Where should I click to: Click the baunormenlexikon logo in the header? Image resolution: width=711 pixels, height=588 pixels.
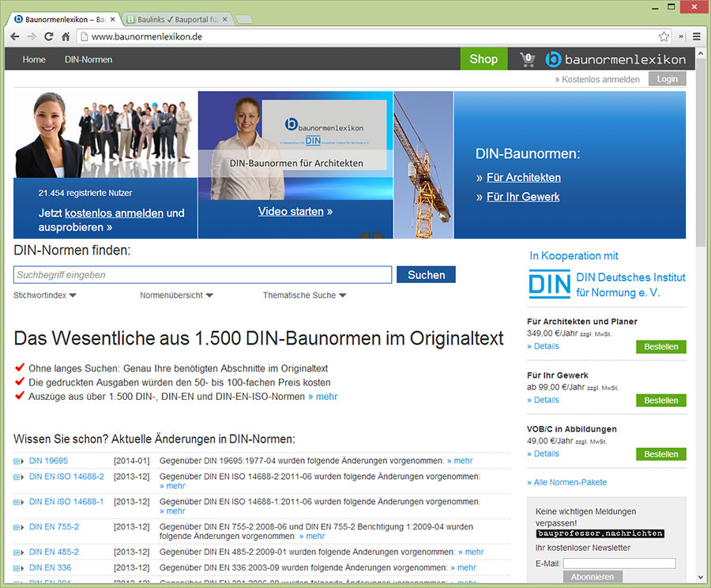[615, 59]
